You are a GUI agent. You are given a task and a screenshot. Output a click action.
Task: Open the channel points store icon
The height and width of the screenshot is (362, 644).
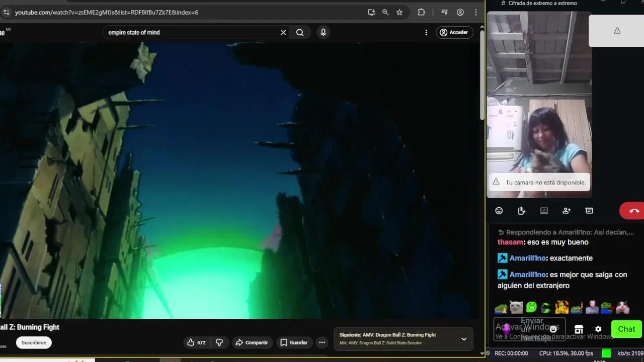579,329
